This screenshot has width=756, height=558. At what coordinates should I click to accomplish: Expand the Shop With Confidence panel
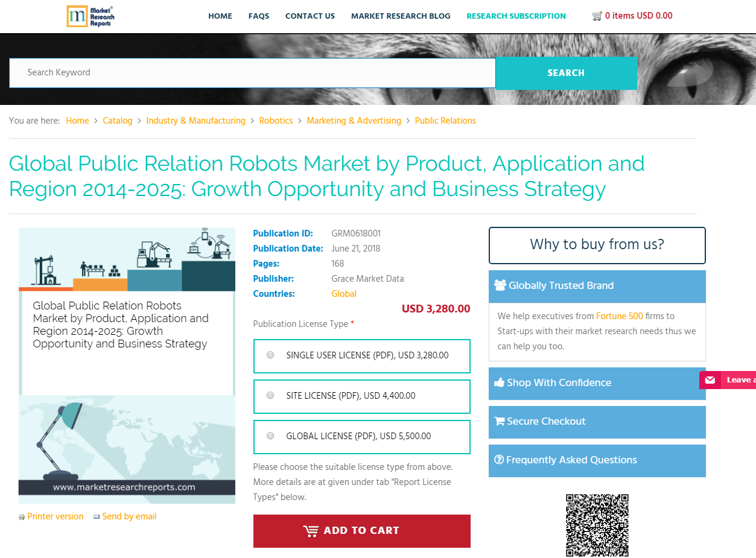click(597, 383)
